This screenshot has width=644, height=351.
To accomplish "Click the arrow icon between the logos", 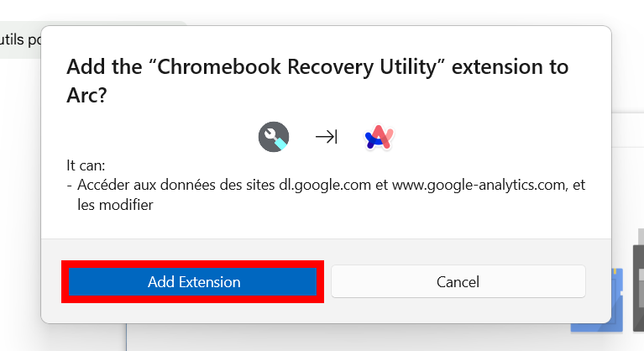I will point(327,137).
